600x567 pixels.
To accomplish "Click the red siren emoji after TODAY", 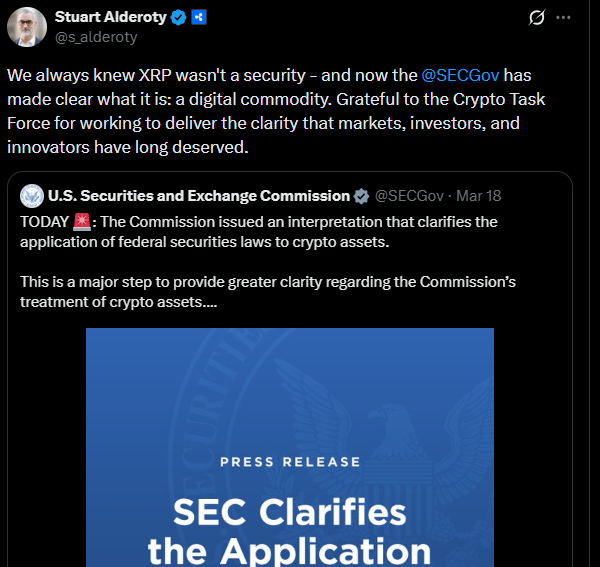I will pos(82,221).
